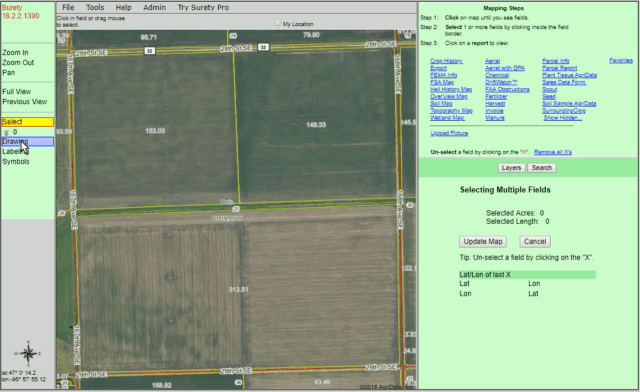
Task: Select the 149.33 acre field on map
Action: click(x=316, y=125)
